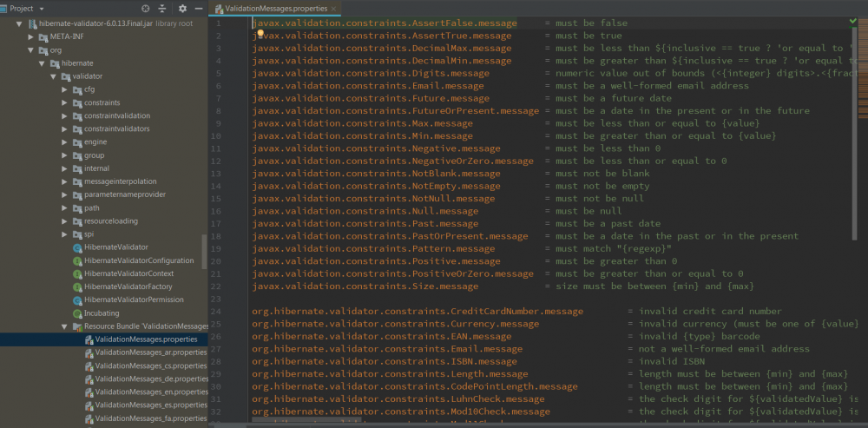This screenshot has width=868, height=428.
Task: Open the Project view dropdown
Action: pos(42,9)
